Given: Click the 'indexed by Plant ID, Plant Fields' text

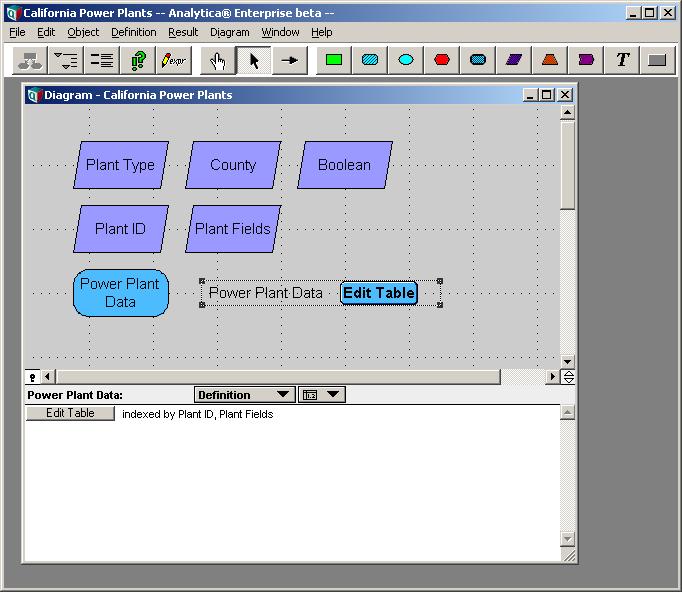Looking at the screenshot, I should point(197,414).
